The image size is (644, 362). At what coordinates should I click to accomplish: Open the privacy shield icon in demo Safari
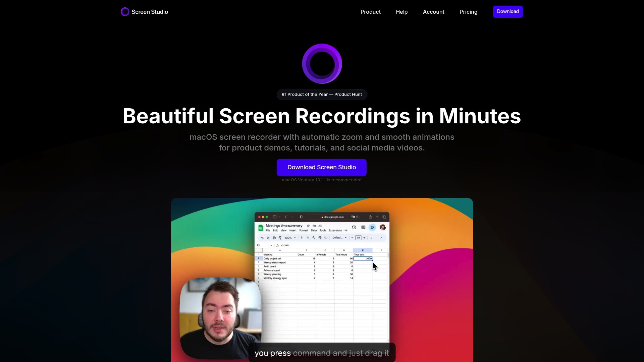tap(301, 217)
